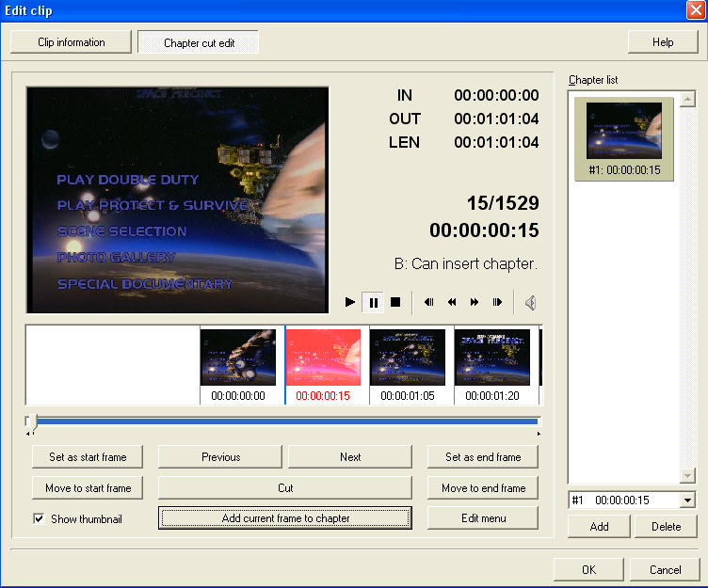Fast forward the clip
The height and width of the screenshot is (588, 708).
point(475,302)
